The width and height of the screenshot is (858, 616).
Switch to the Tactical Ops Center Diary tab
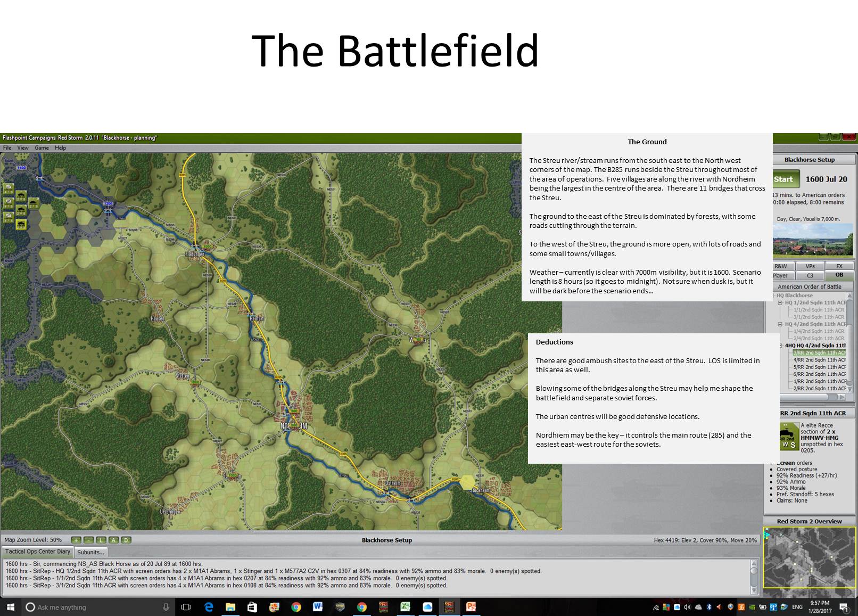pyautogui.click(x=38, y=552)
